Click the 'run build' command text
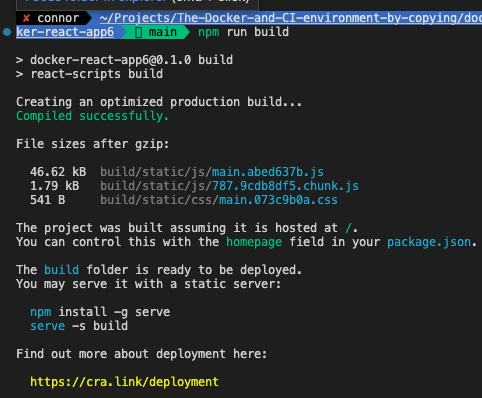The image size is (482, 398). tap(258, 32)
